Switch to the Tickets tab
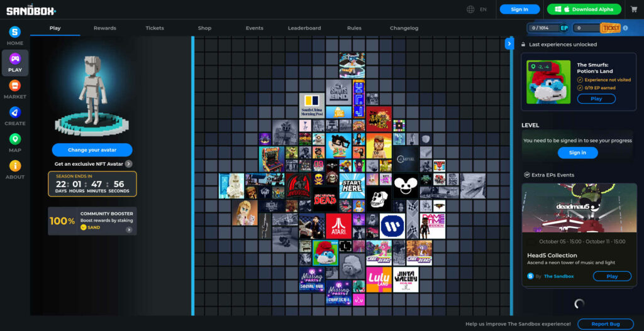 [x=155, y=28]
